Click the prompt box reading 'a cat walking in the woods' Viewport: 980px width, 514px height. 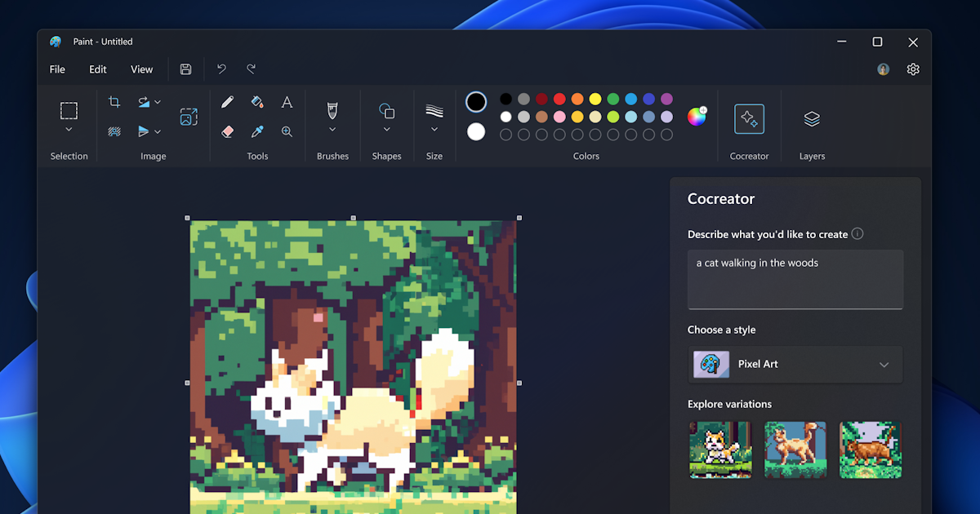click(795, 279)
